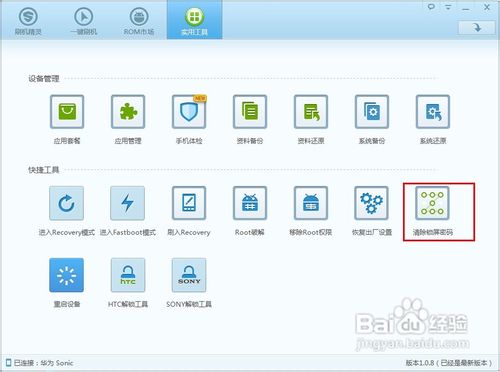
Task: Open 系统备份 system backup icon
Action: pyautogui.click(x=372, y=112)
